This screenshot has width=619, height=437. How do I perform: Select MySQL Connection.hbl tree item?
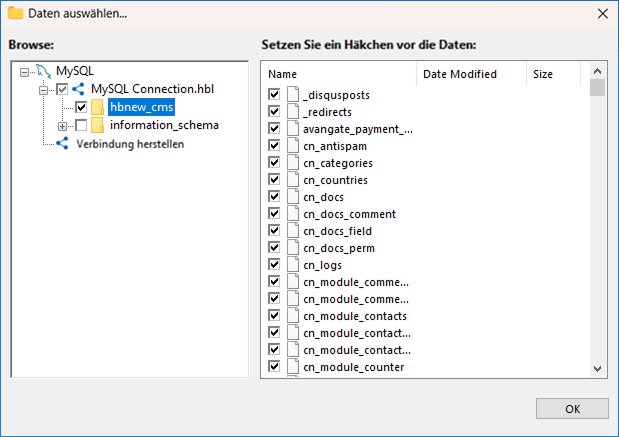click(152, 89)
